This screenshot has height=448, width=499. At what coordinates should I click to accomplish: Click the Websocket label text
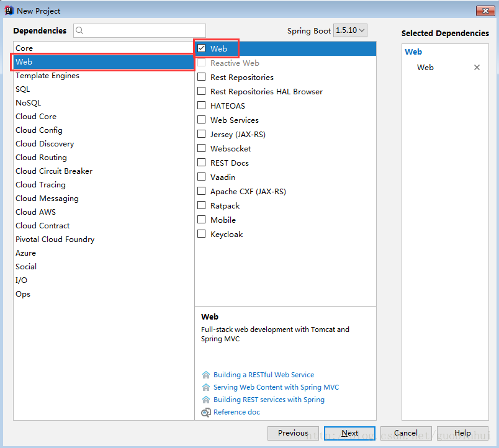[x=230, y=148]
